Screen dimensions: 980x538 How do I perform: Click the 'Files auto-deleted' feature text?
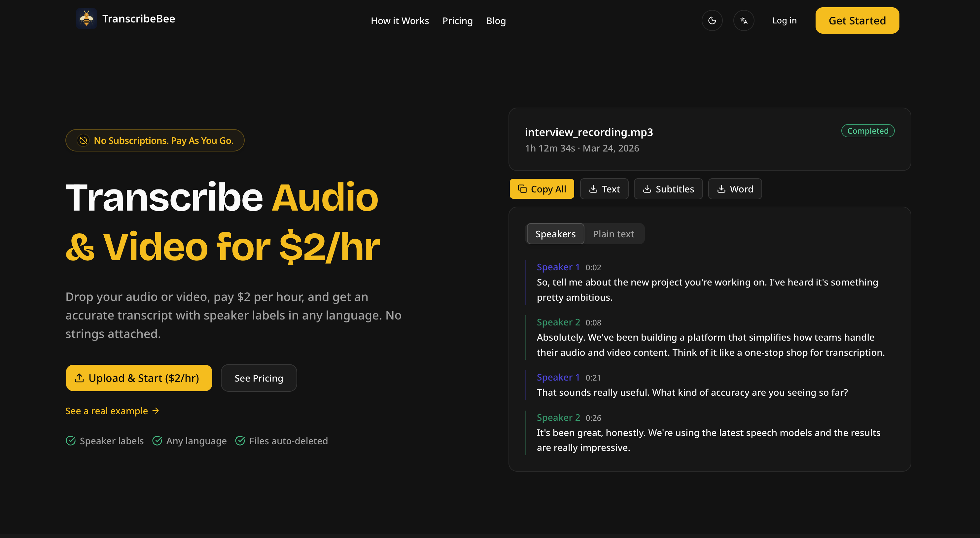coord(288,441)
